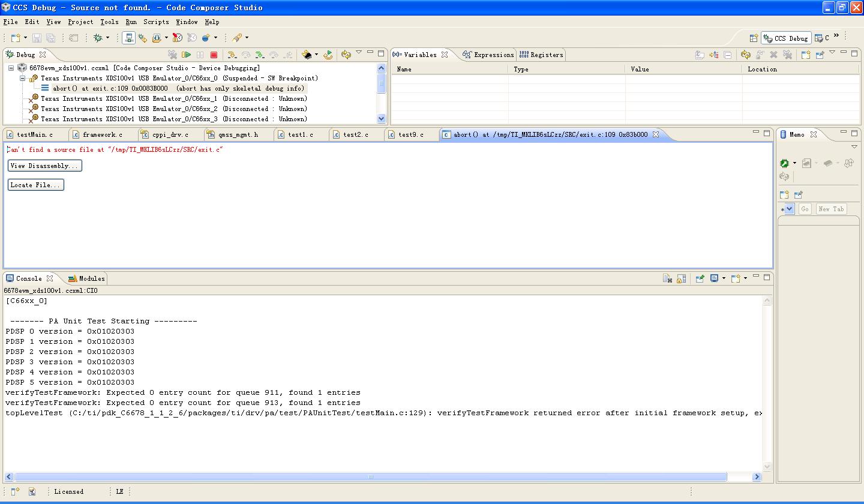This screenshot has width=864, height=504.
Task: Open the Display Selected Console dropdown
Action: tap(724, 278)
